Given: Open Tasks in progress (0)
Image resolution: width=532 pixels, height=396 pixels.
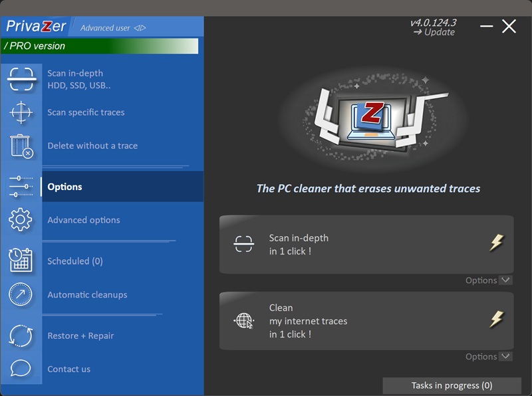Looking at the screenshot, I should point(452,385).
